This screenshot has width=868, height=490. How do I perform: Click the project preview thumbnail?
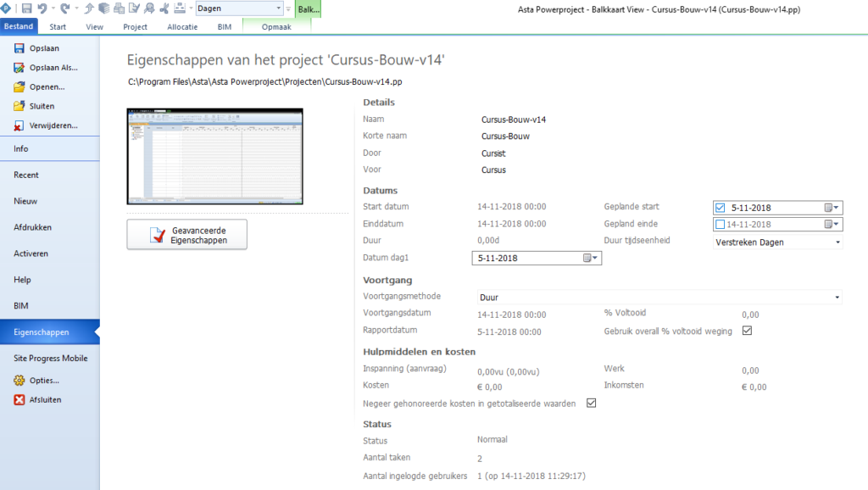[x=214, y=156]
